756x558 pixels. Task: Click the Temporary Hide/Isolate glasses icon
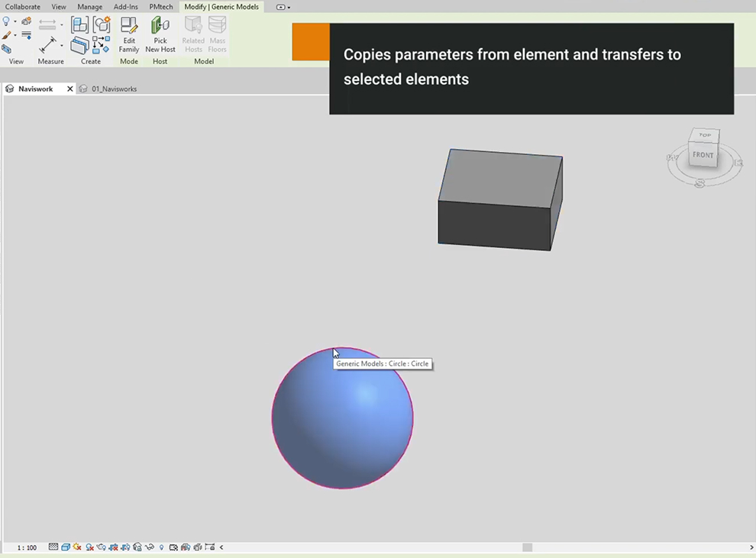tap(150, 547)
